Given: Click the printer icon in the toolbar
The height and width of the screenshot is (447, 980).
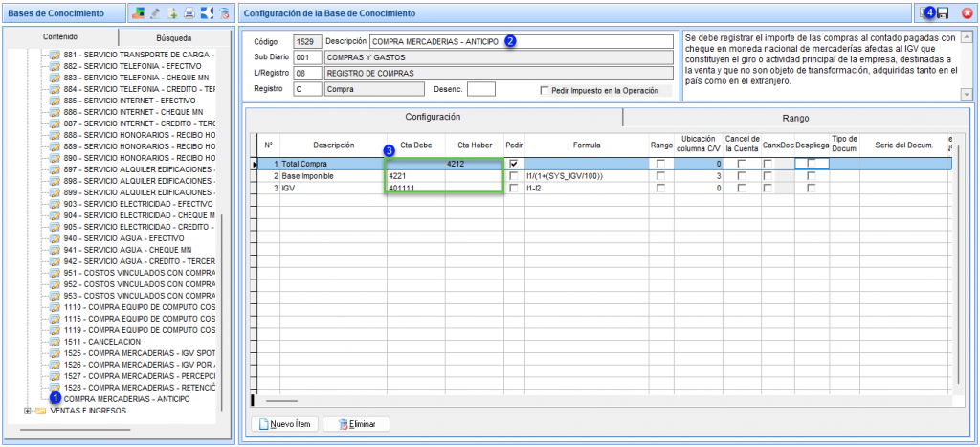Looking at the screenshot, I should coord(189,12).
